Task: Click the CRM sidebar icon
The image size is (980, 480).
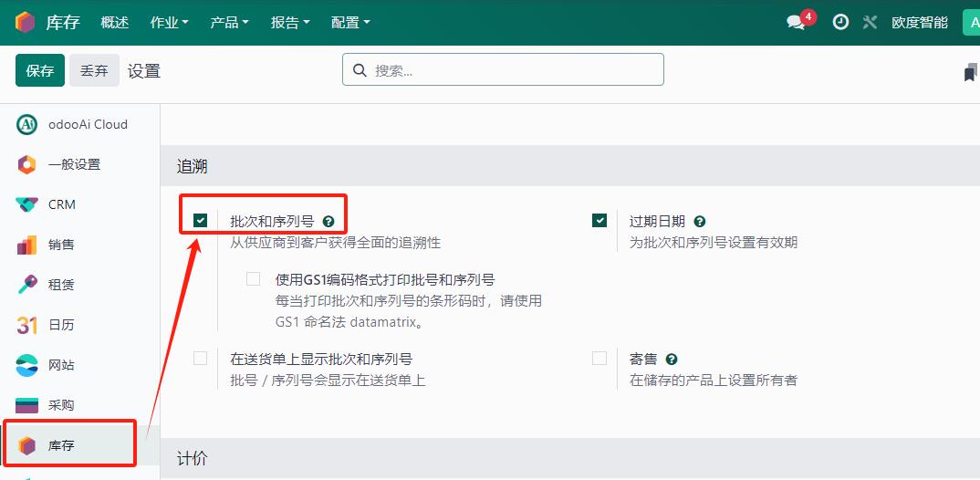Action: tap(26, 204)
